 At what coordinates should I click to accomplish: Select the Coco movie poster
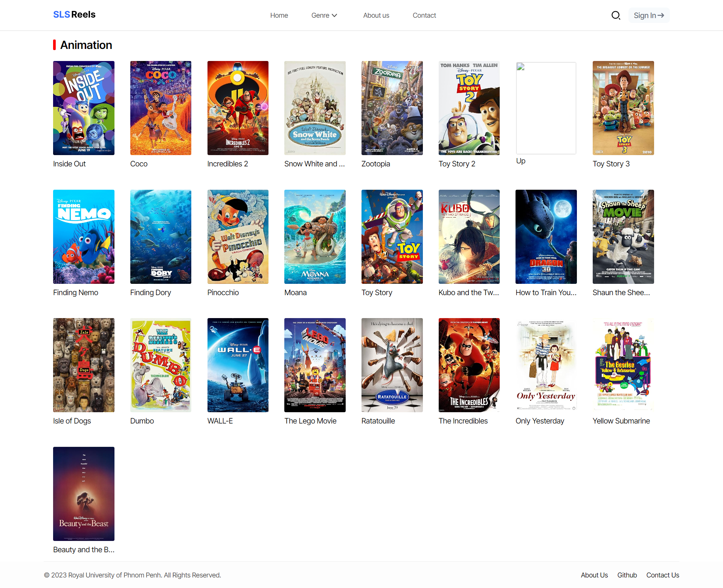point(160,108)
